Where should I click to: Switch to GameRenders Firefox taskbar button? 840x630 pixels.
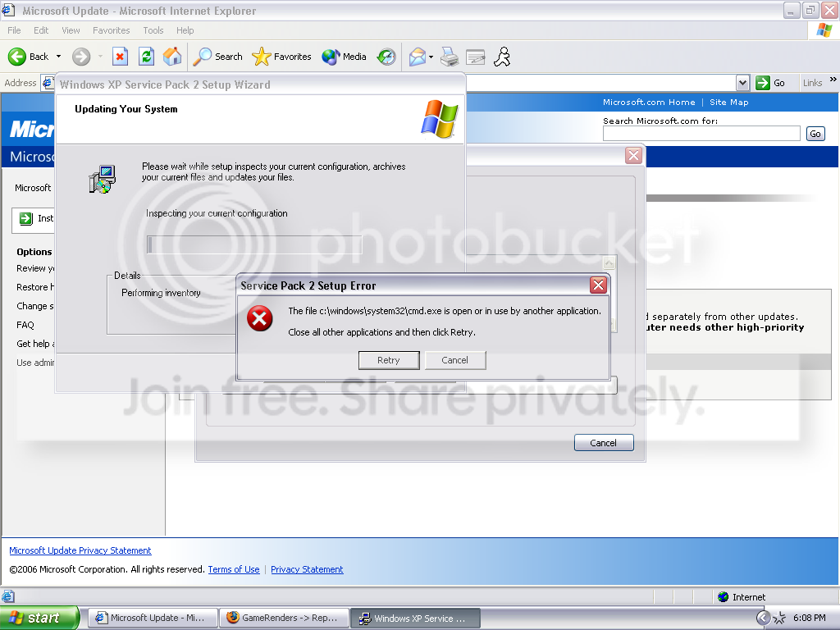click(285, 618)
